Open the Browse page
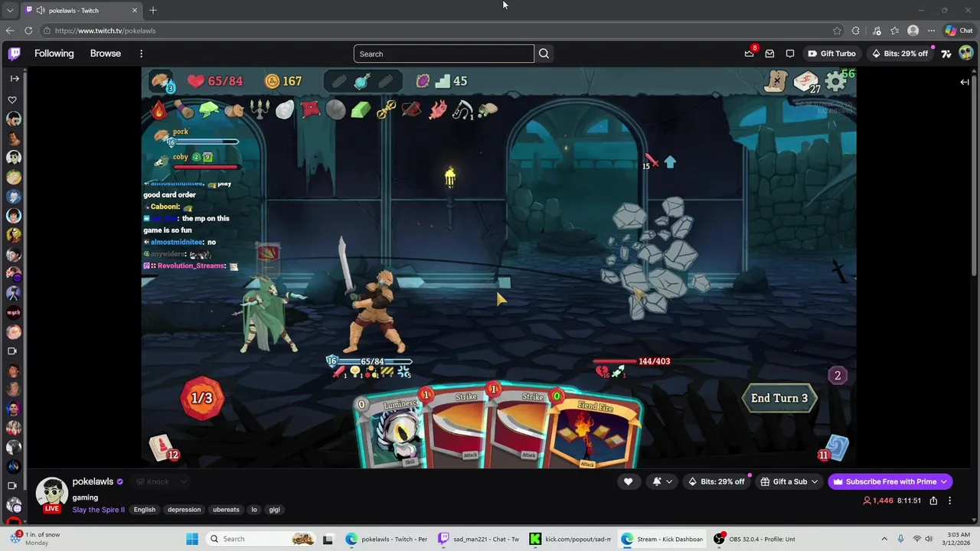The height and width of the screenshot is (551, 980). tap(106, 54)
